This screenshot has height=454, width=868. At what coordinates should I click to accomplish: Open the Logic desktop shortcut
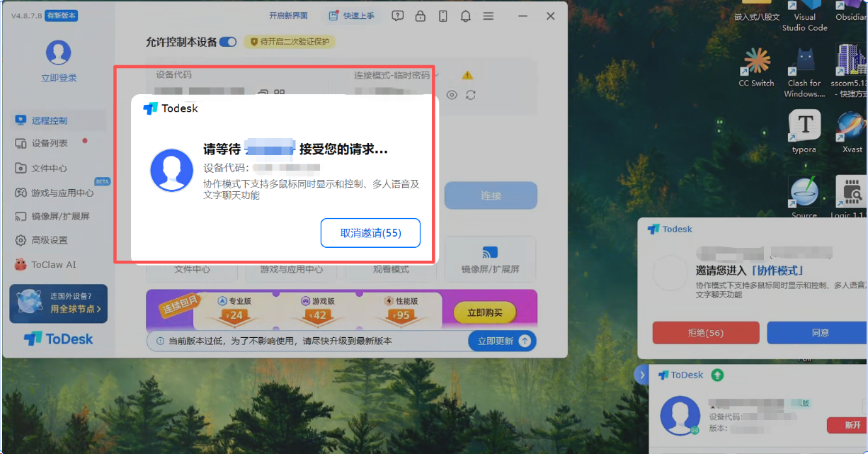point(851,197)
